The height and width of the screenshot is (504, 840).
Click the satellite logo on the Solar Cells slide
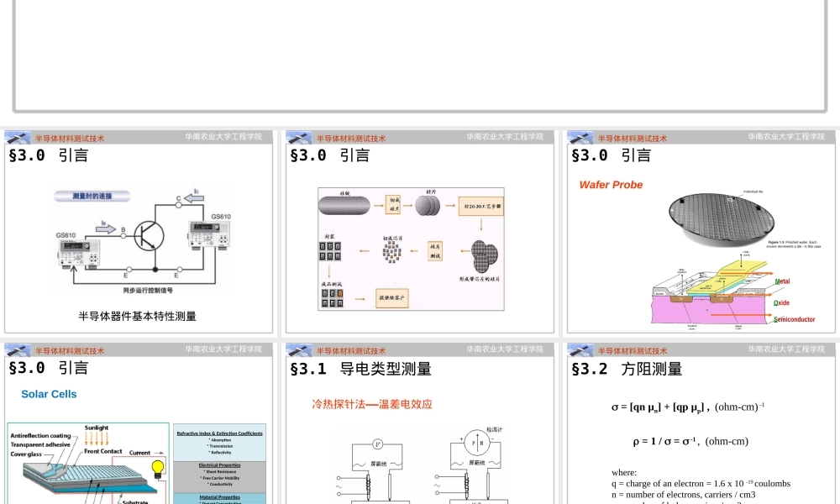point(17,350)
